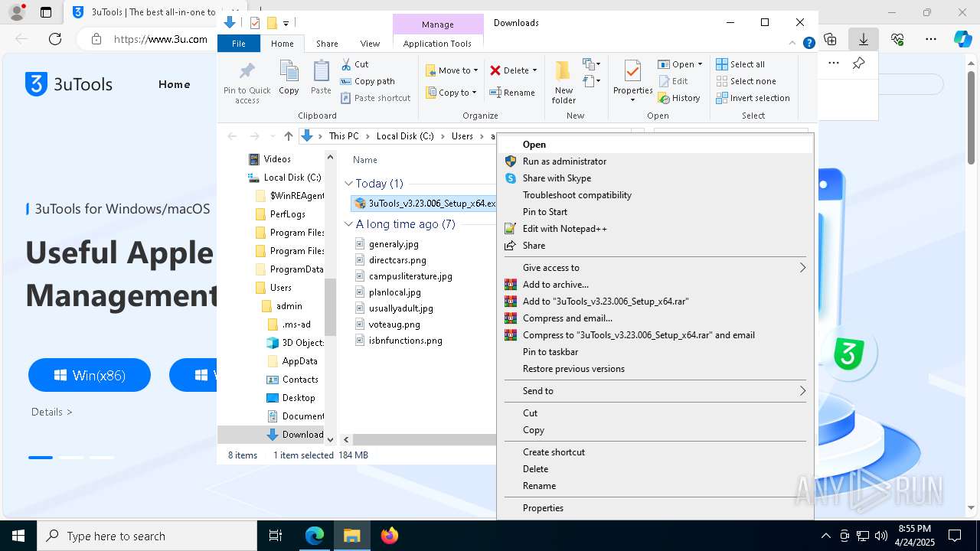This screenshot has width=980, height=551.
Task: Select AppData folder in tree
Action: tap(299, 361)
